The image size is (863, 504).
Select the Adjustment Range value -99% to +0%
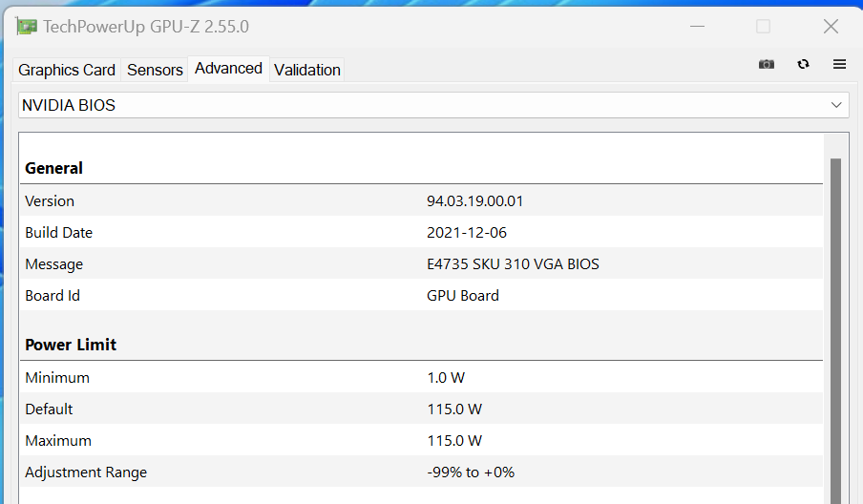click(471, 472)
